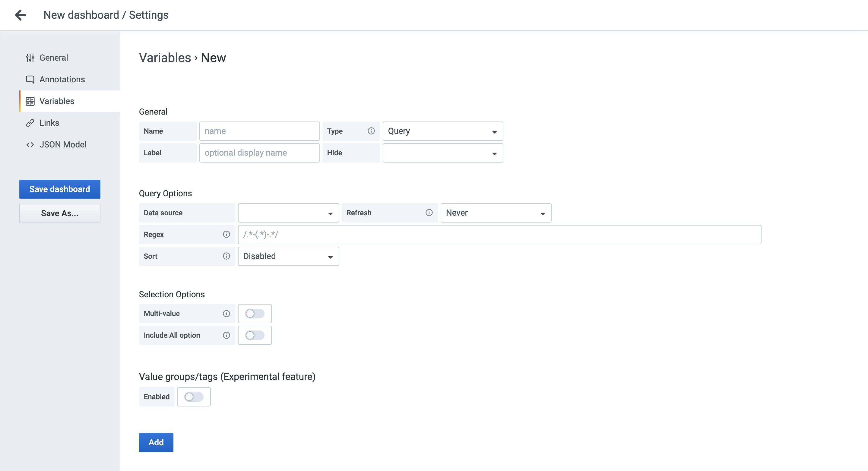Click the Save dashboard button

[x=60, y=189]
